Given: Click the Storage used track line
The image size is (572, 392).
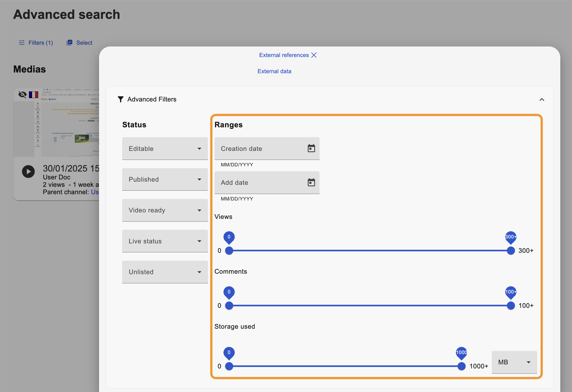Looking at the screenshot, I should coord(345,366).
